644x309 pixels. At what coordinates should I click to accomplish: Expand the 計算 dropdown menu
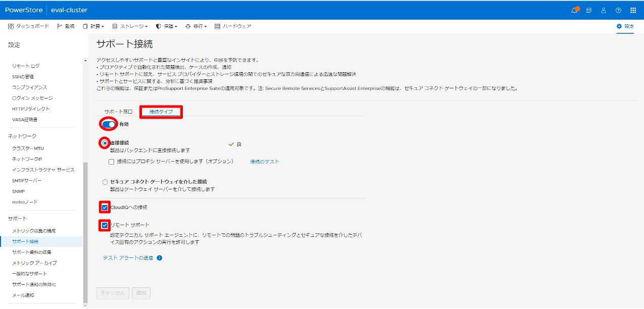(x=93, y=26)
